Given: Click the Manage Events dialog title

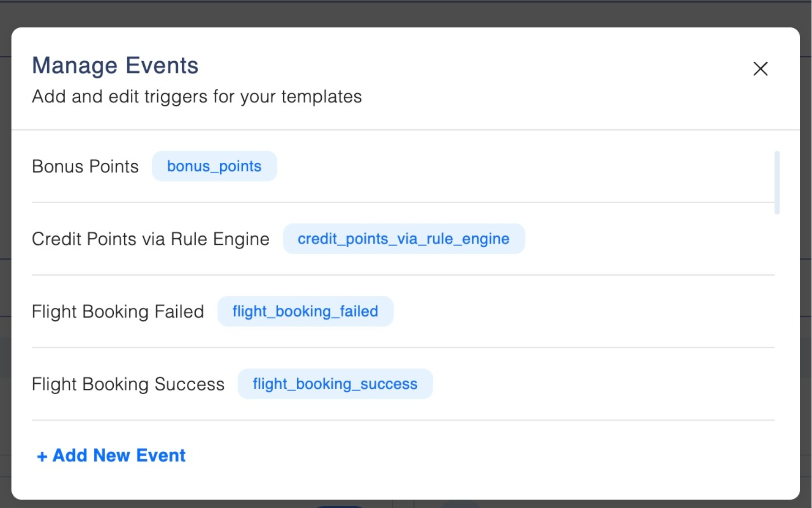Looking at the screenshot, I should pyautogui.click(x=115, y=65).
